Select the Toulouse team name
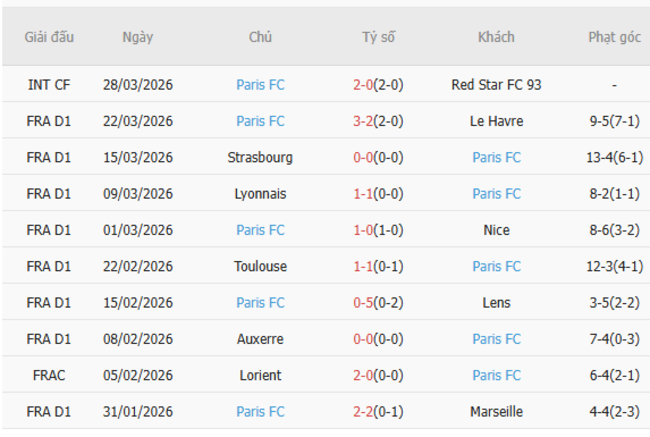The width and height of the screenshot is (650, 437). tap(260, 266)
